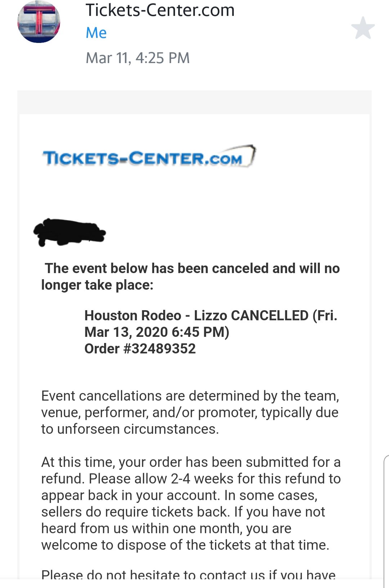389x588 pixels.
Task: Expand recipient details via Me label
Action: (x=96, y=33)
